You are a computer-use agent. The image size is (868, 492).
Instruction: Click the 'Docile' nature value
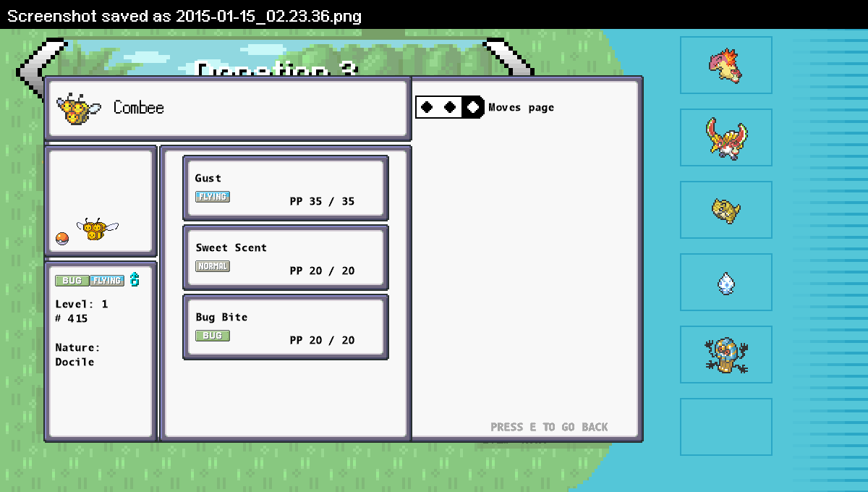[75, 362]
